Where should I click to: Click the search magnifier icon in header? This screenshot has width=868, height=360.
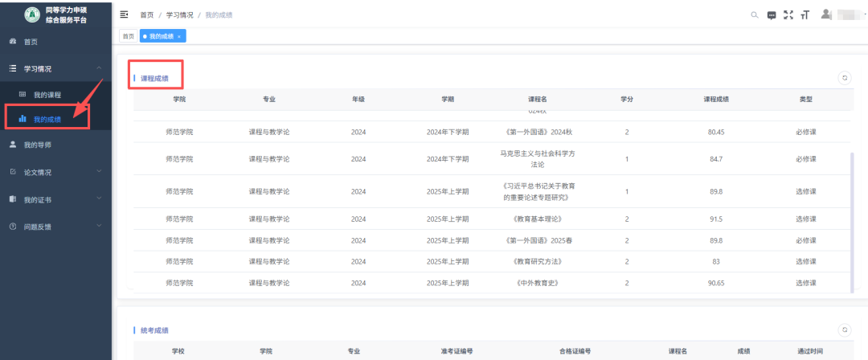[x=754, y=15]
